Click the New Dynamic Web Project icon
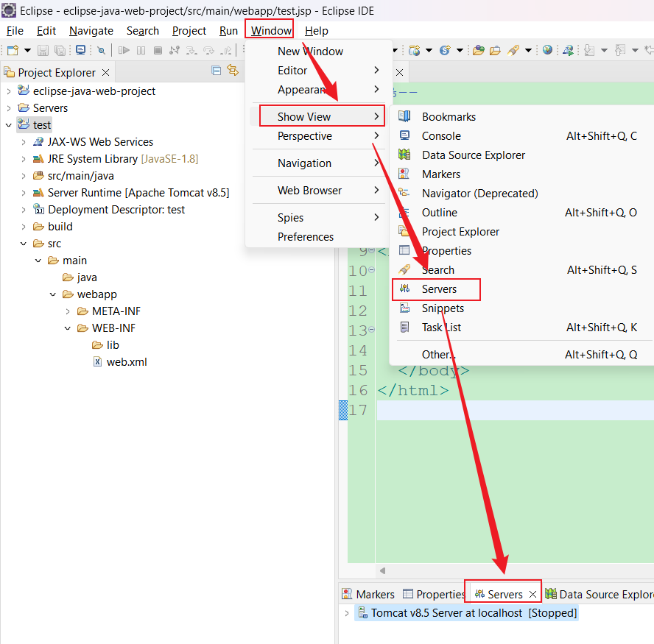Screen dimensions: 654x644 pos(415,51)
